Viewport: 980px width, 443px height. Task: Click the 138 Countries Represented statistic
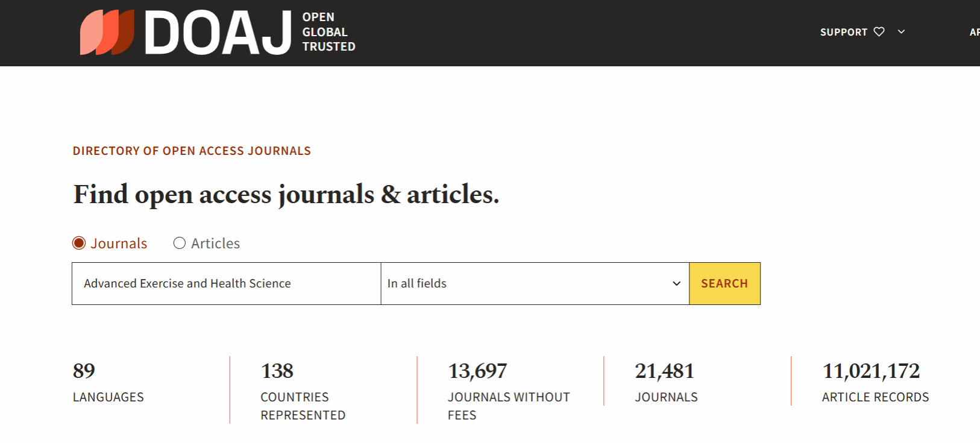[x=303, y=389]
